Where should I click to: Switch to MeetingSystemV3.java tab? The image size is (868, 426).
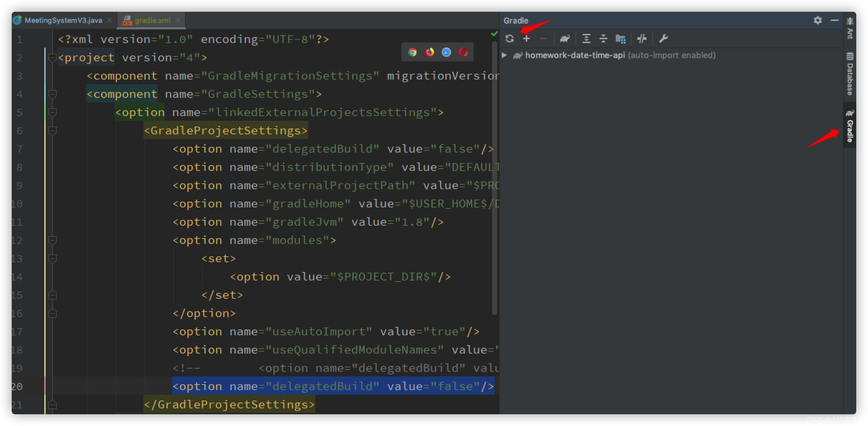point(63,21)
